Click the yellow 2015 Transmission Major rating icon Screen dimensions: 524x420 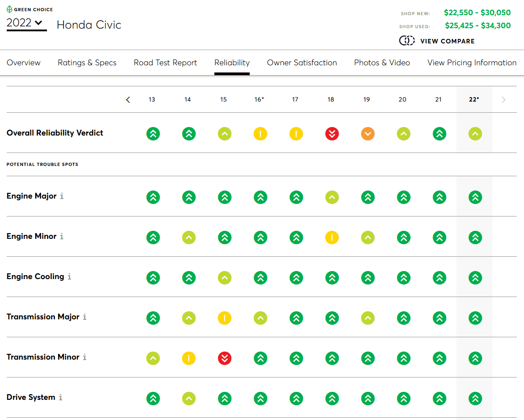click(x=224, y=318)
